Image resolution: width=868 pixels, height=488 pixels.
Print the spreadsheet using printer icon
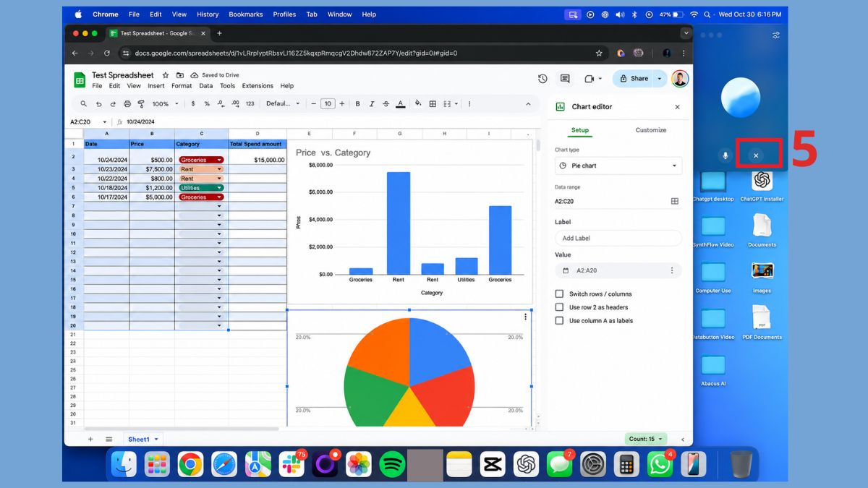(127, 104)
